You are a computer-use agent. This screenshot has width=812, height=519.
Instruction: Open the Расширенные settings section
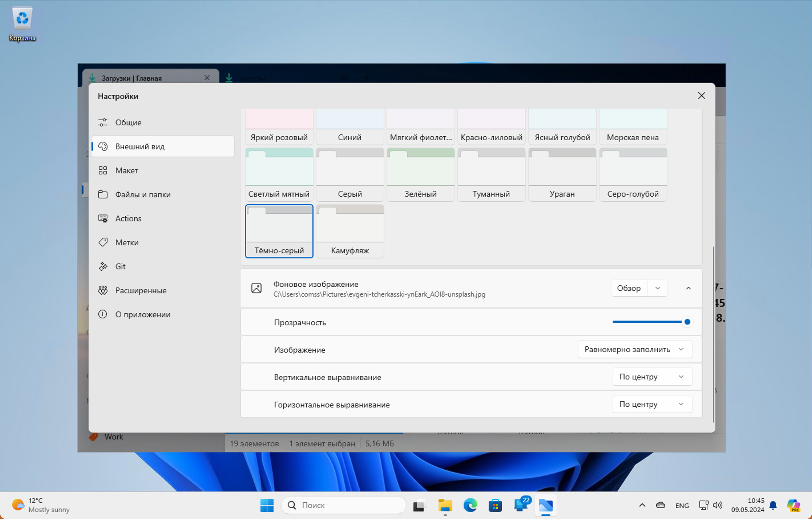141,290
